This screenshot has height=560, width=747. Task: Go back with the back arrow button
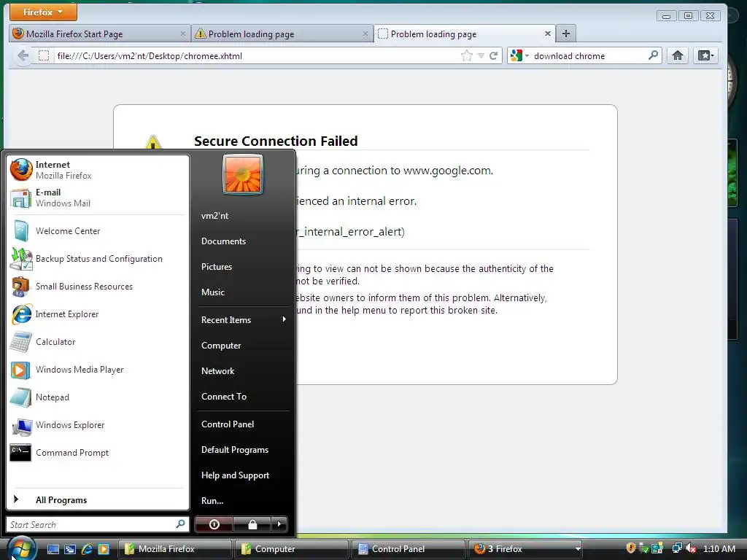(x=23, y=55)
